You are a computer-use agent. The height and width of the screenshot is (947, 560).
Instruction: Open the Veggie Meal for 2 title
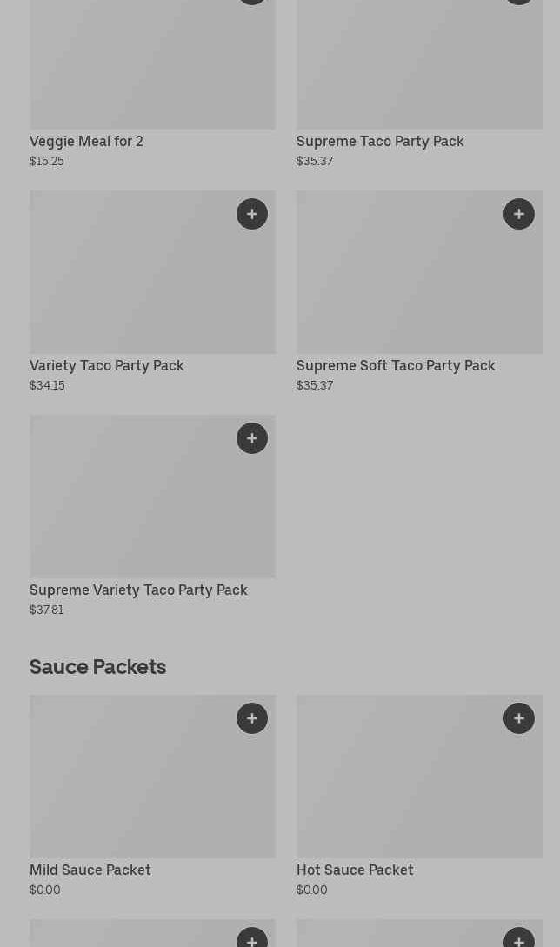tap(86, 141)
